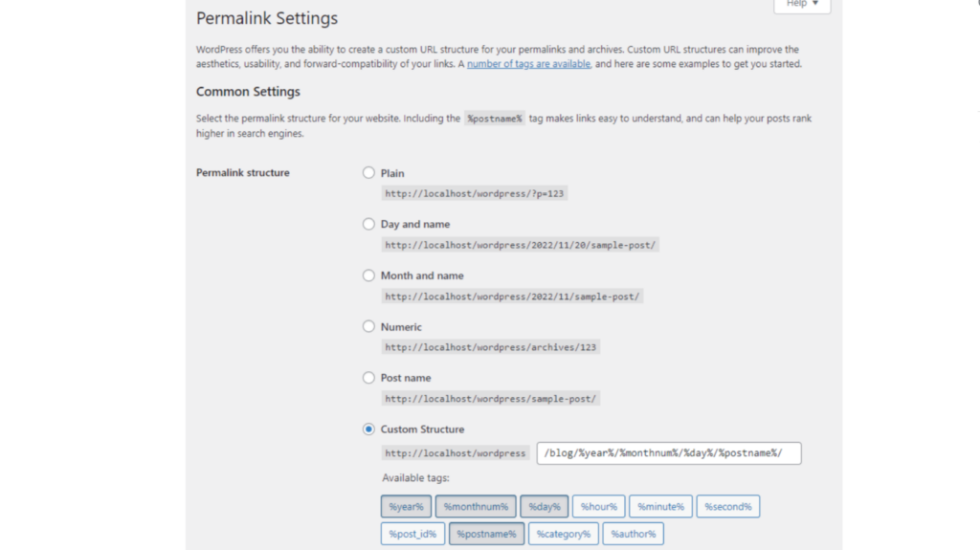The width and height of the screenshot is (980, 550).
Task: Open the Help dropdown tab
Action: (802, 5)
